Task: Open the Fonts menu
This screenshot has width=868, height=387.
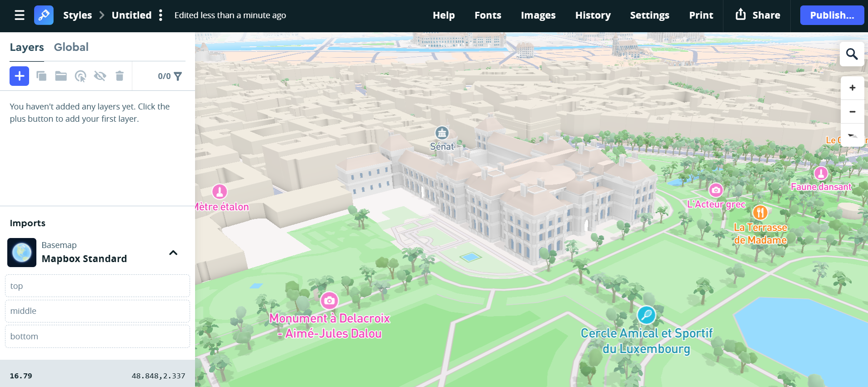Action: tap(487, 15)
